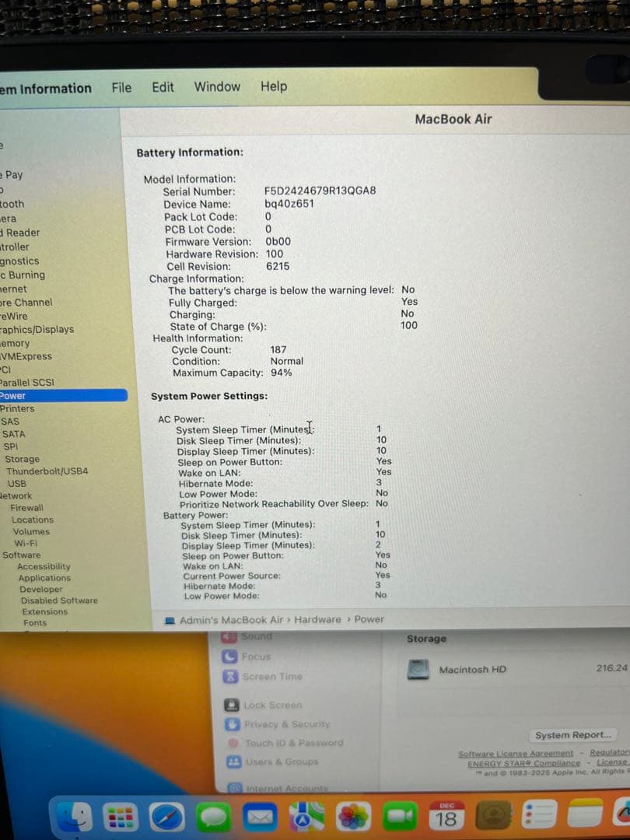The image size is (630, 840).
Task: Open the Help menu
Action: click(x=273, y=87)
